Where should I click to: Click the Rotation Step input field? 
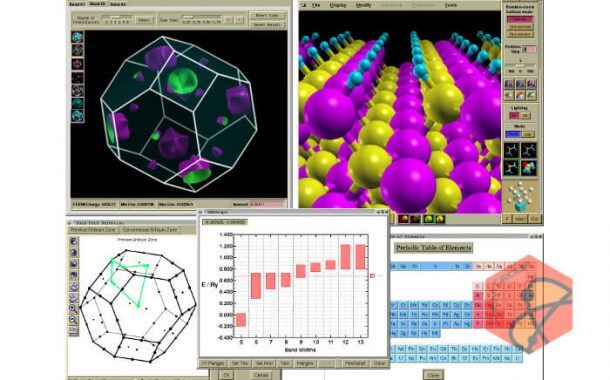point(529,49)
